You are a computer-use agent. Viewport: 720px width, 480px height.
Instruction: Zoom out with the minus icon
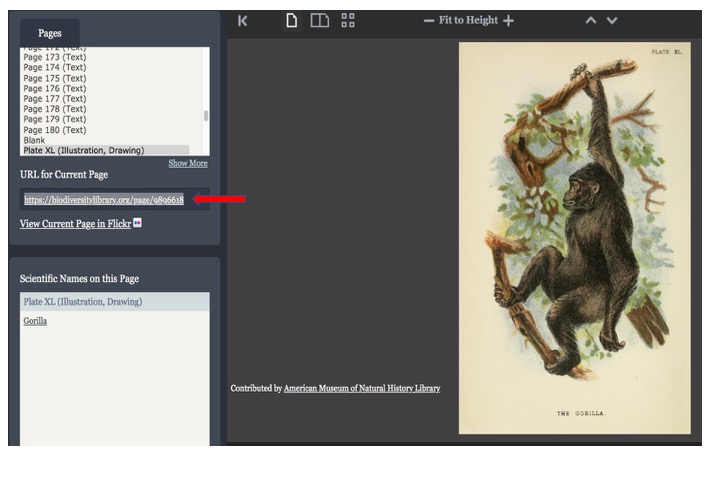(428, 21)
